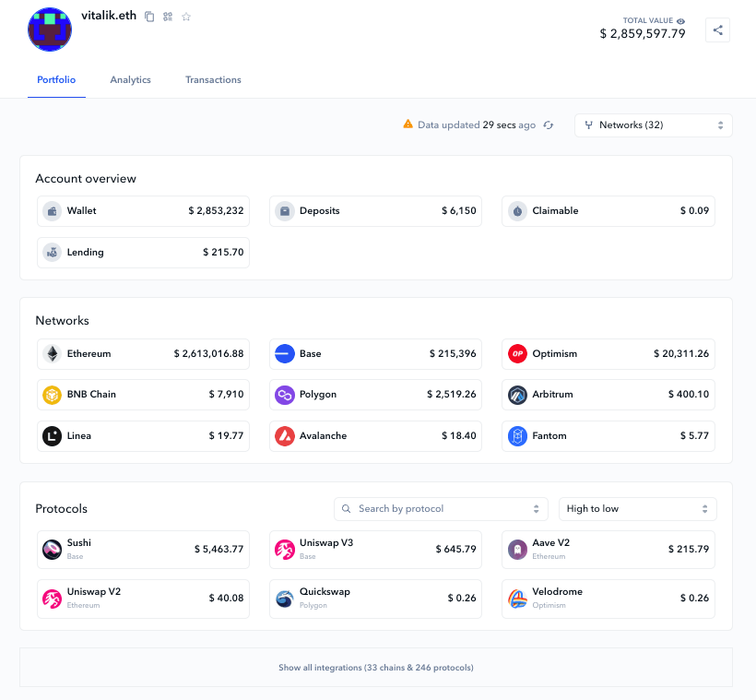Select the total value $ 2,859,597.79

pyautogui.click(x=643, y=34)
